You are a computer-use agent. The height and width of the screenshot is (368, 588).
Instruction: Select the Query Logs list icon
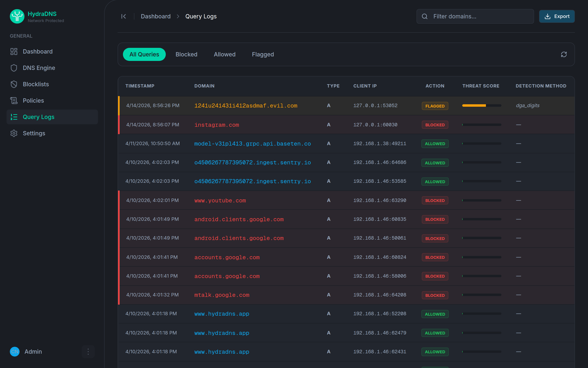(x=14, y=117)
